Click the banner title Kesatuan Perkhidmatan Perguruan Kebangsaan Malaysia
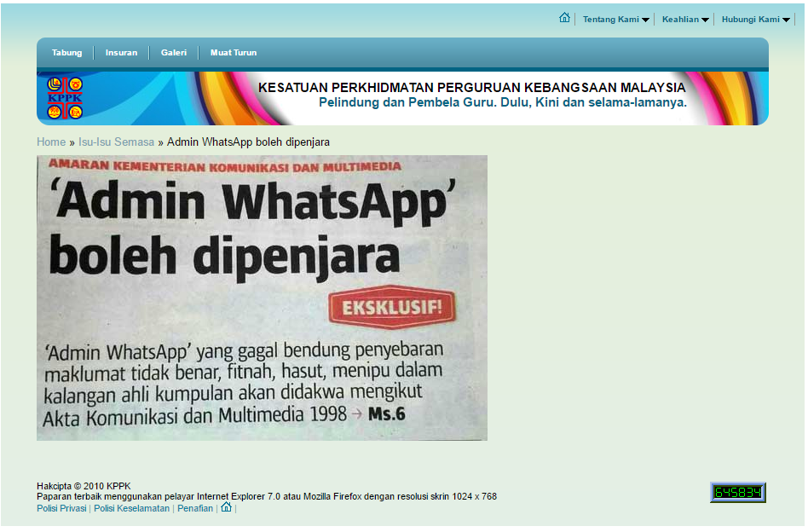The image size is (808, 532). click(471, 88)
